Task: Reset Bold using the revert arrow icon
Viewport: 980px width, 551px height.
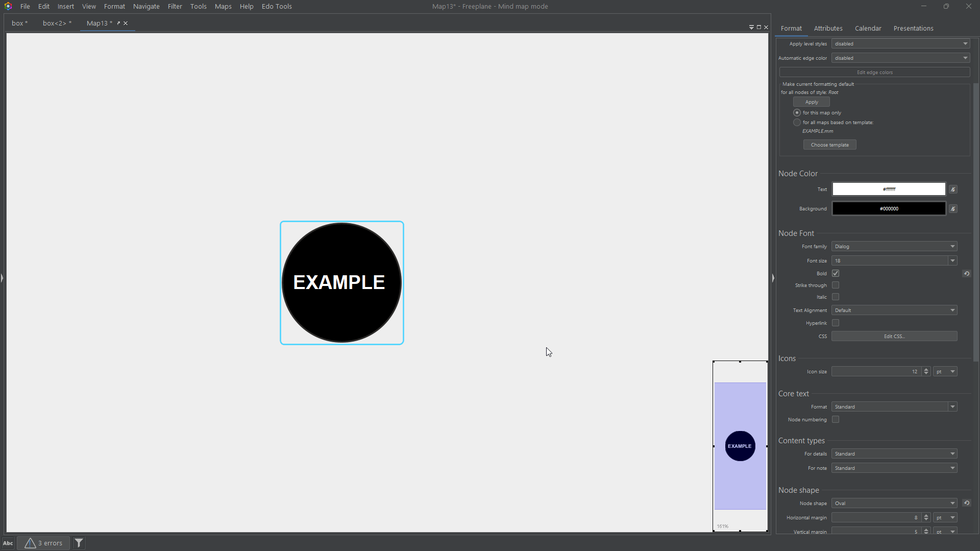Action: click(967, 273)
